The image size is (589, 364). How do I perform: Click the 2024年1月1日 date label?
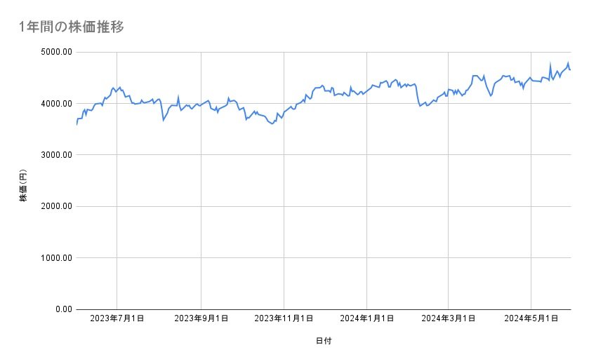coord(366,319)
